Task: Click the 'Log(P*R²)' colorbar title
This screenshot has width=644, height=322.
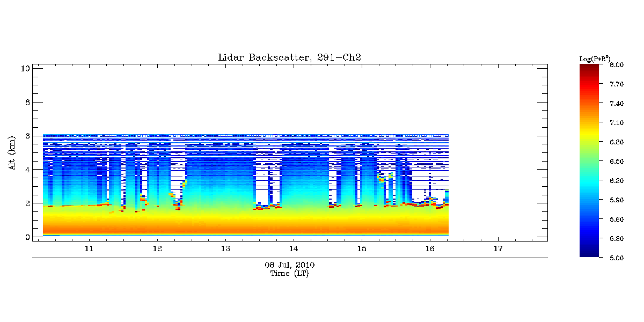Action: pyautogui.click(x=595, y=58)
